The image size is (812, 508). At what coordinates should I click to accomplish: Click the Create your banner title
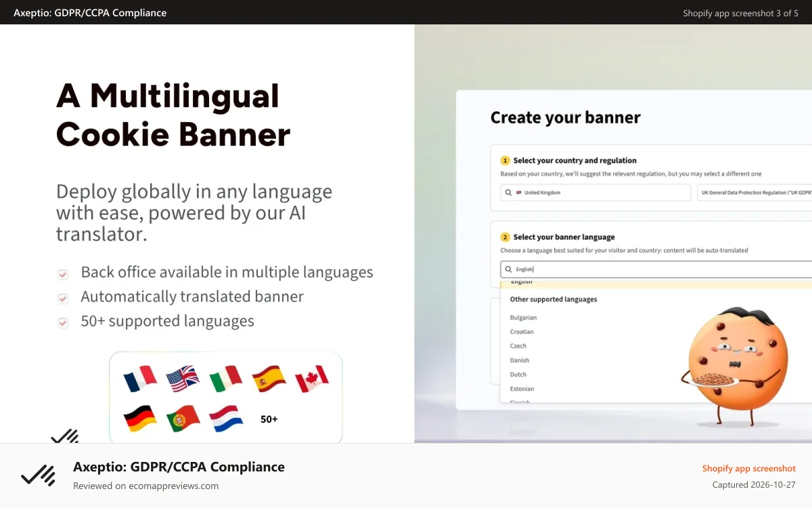coord(565,117)
